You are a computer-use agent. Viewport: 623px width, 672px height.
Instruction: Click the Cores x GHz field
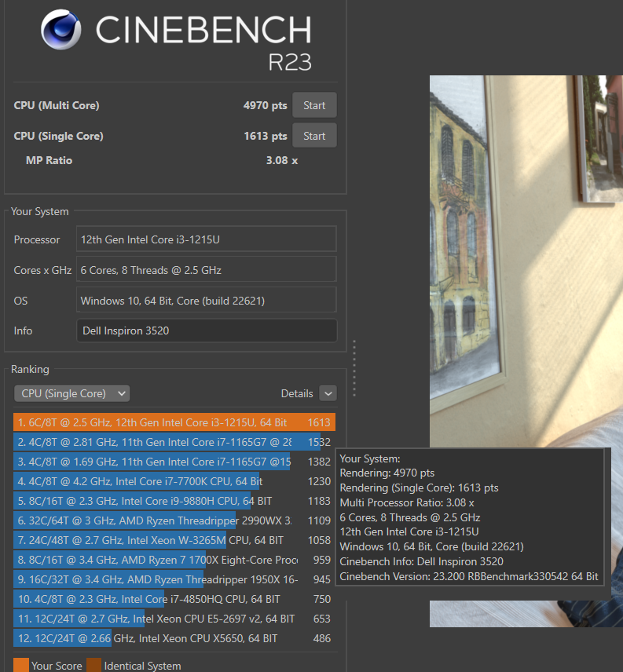point(207,269)
